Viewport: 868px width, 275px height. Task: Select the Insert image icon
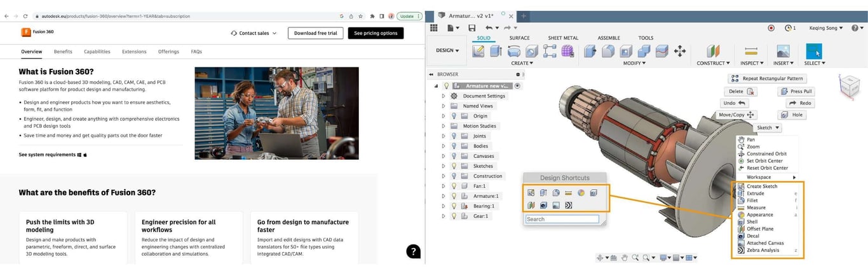click(x=783, y=52)
